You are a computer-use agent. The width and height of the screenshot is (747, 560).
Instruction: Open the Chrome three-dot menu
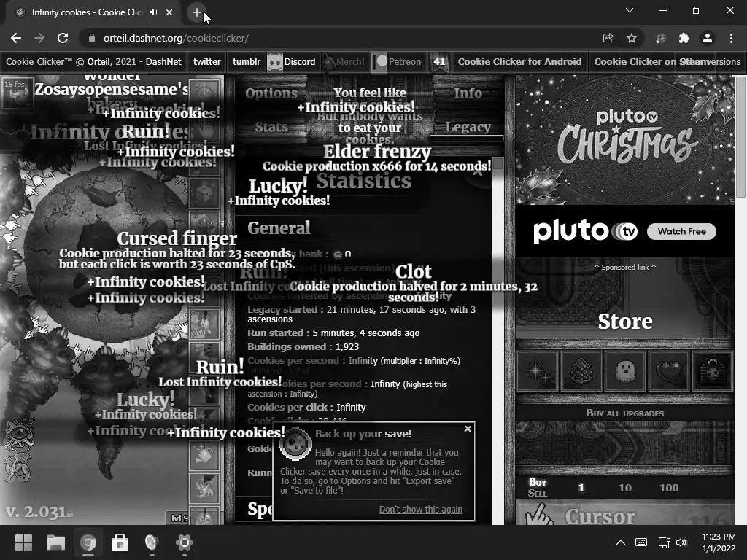pos(731,38)
